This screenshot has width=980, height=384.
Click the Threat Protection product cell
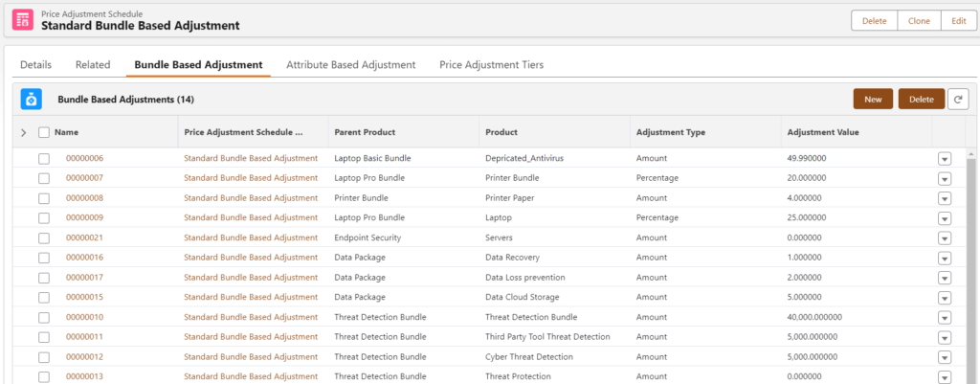click(518, 376)
